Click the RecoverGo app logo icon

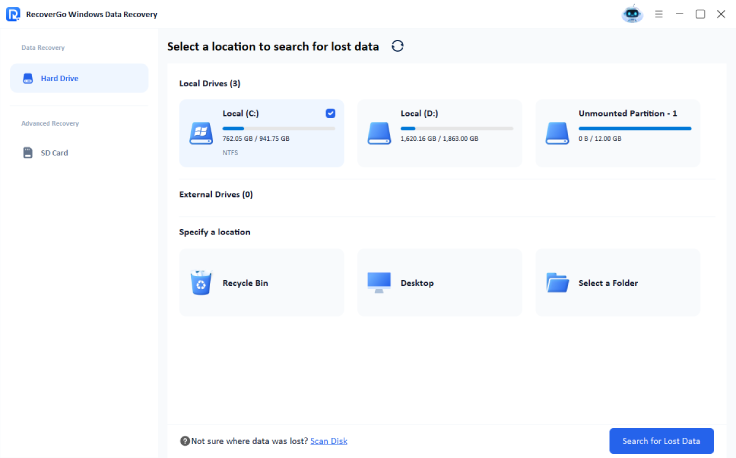point(13,14)
